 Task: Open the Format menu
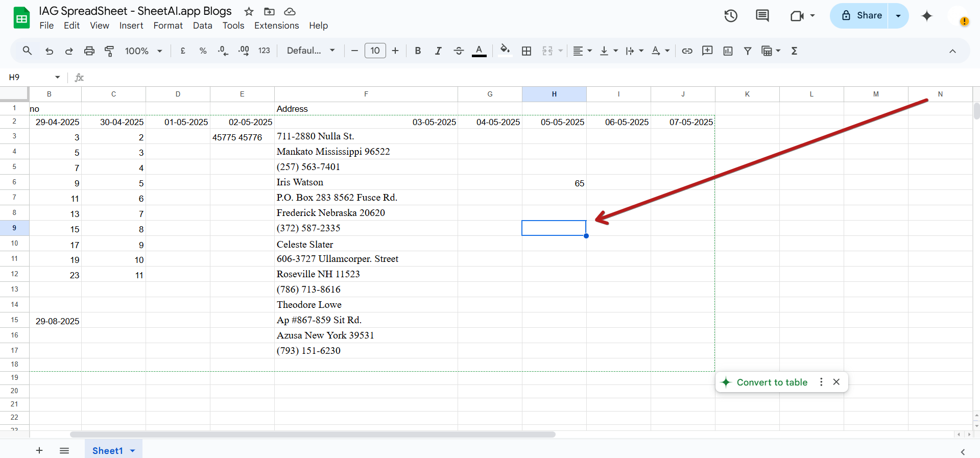pos(168,26)
